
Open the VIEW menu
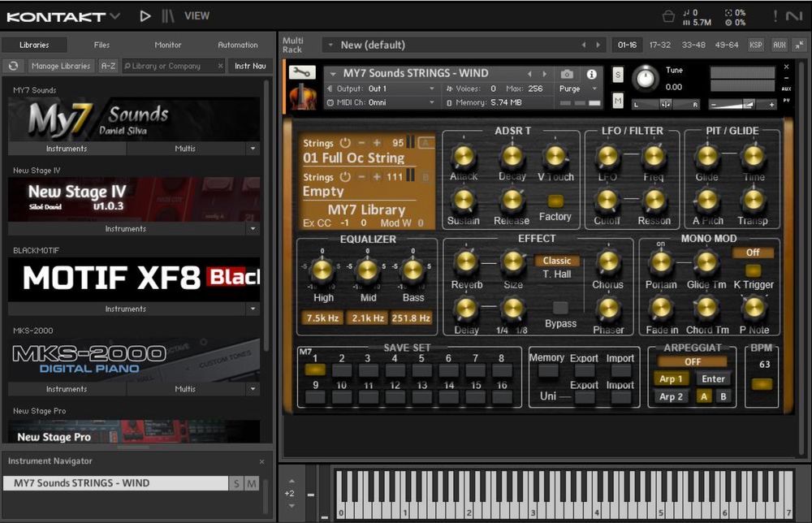tap(197, 16)
